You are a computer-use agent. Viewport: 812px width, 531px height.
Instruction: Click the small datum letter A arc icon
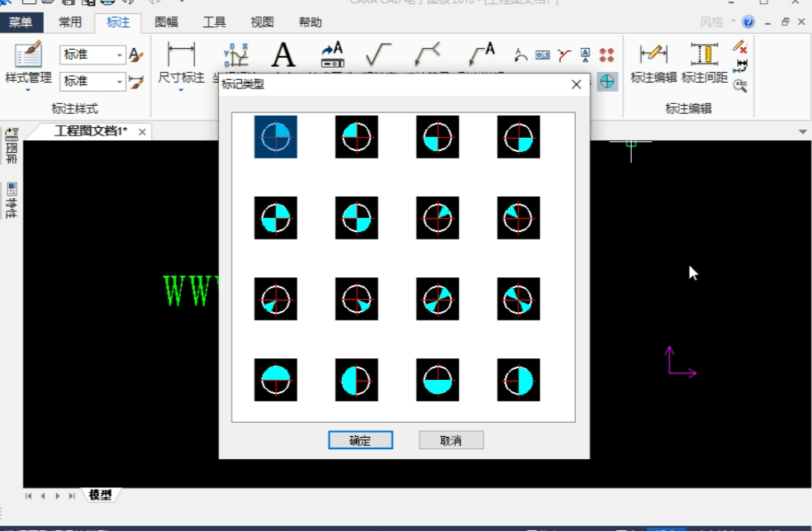coord(520,55)
